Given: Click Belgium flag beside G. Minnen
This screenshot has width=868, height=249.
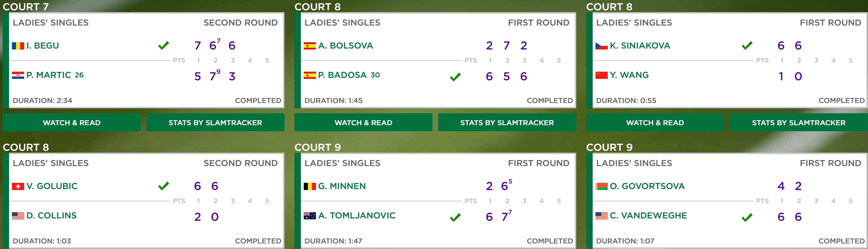Looking at the screenshot, I should point(310,186).
